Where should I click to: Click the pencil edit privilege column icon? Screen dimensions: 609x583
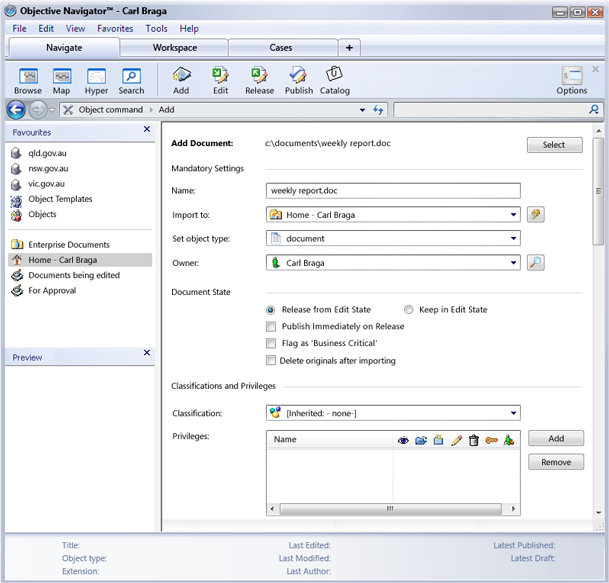(x=456, y=440)
